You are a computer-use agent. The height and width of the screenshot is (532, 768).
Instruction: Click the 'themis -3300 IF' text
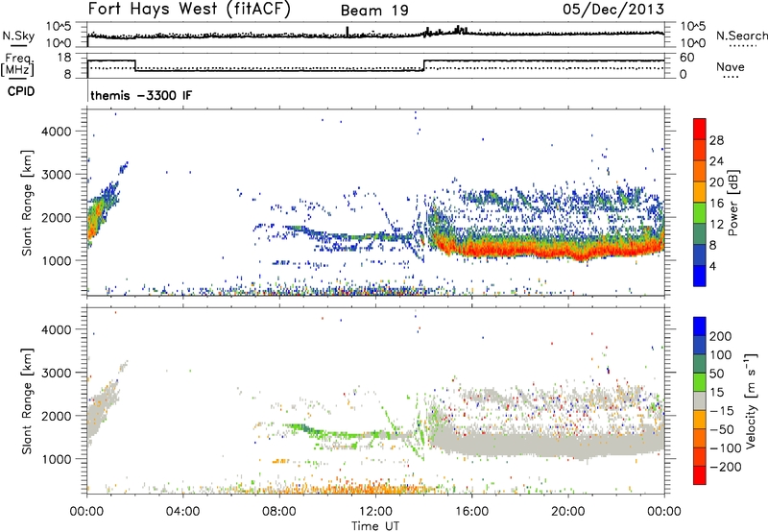coord(141,95)
